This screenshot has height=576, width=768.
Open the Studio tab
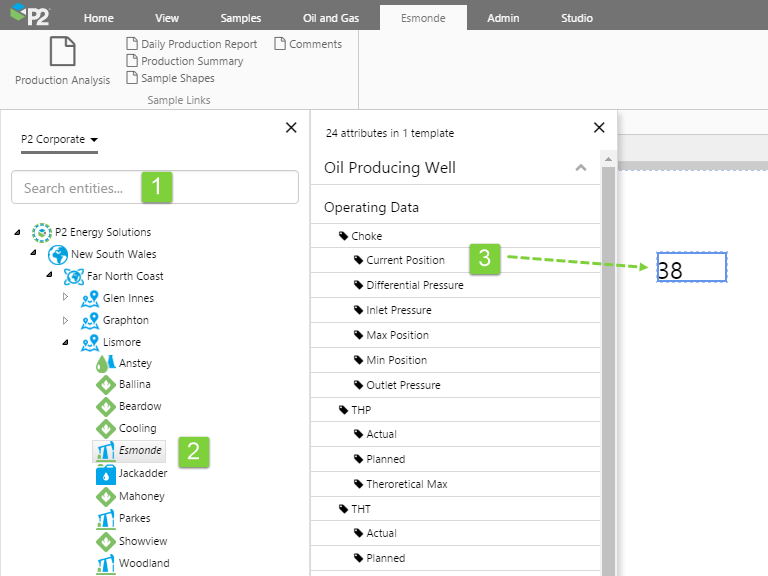pos(576,18)
